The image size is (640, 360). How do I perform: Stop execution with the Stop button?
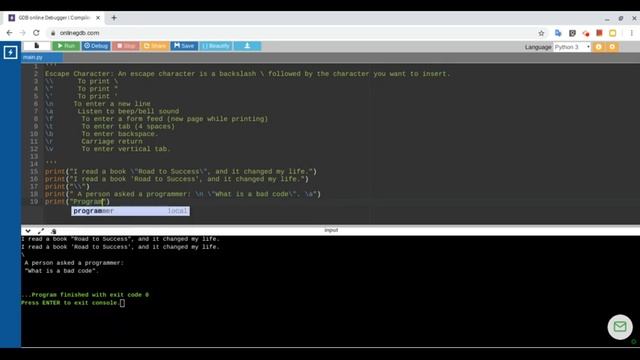(126, 46)
